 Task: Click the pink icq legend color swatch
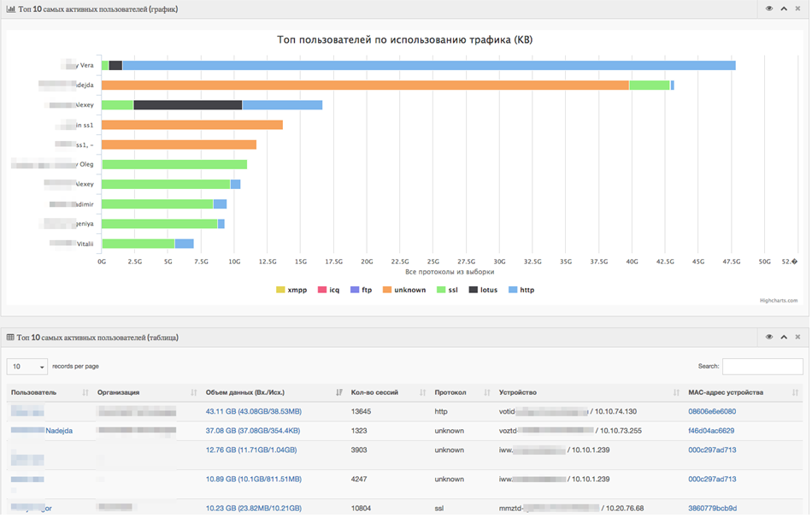322,290
